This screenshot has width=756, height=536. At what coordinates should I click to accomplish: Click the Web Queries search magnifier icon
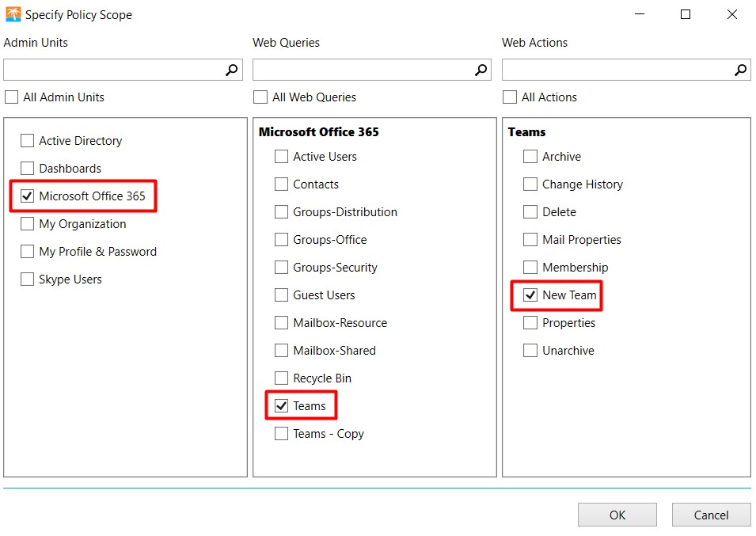(x=481, y=70)
